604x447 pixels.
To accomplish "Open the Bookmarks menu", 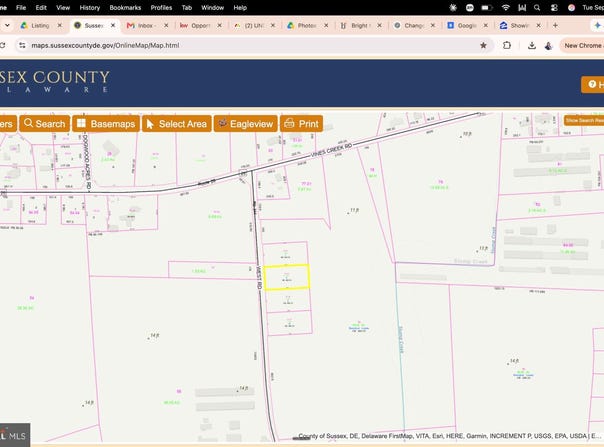I will tap(125, 8).
